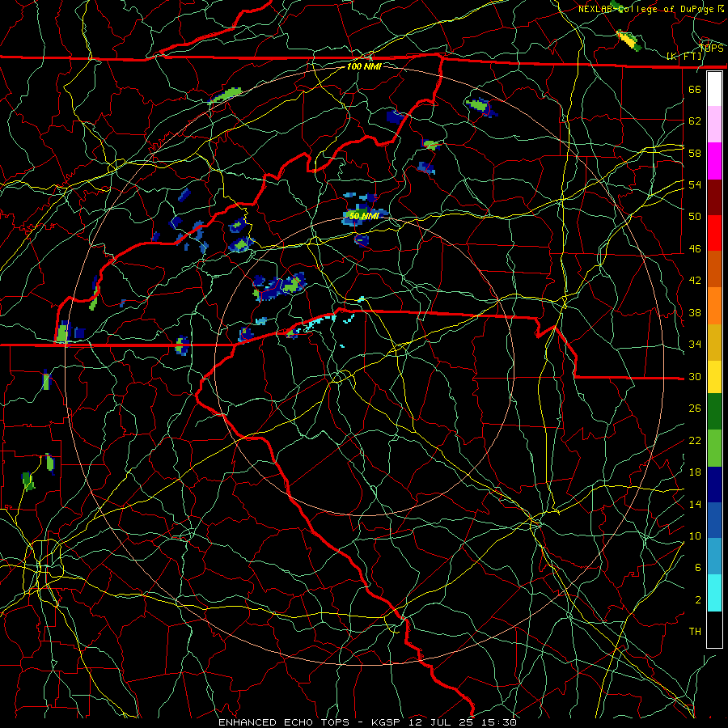Screen dimensions: 728x728
Task: Click the legend value 66
Action: tap(695, 89)
